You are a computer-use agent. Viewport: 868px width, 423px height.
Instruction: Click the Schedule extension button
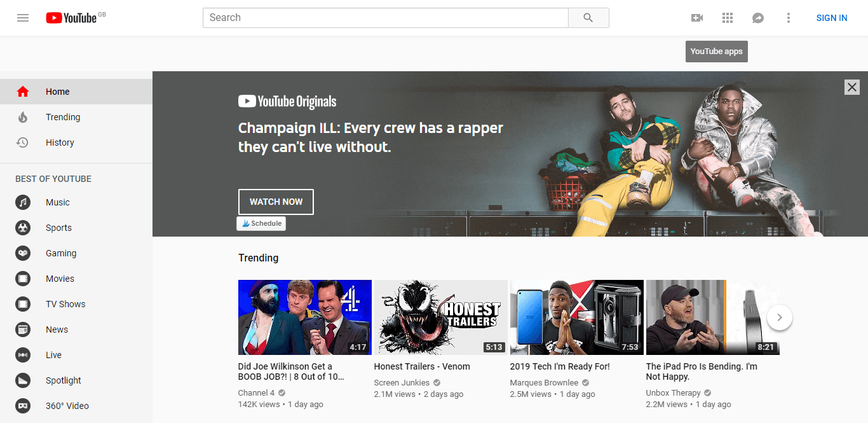click(x=261, y=224)
